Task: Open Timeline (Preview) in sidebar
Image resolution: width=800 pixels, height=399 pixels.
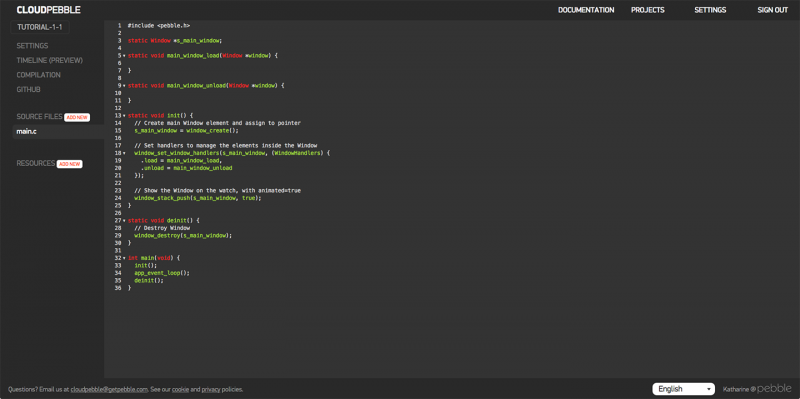Action: click(49, 60)
